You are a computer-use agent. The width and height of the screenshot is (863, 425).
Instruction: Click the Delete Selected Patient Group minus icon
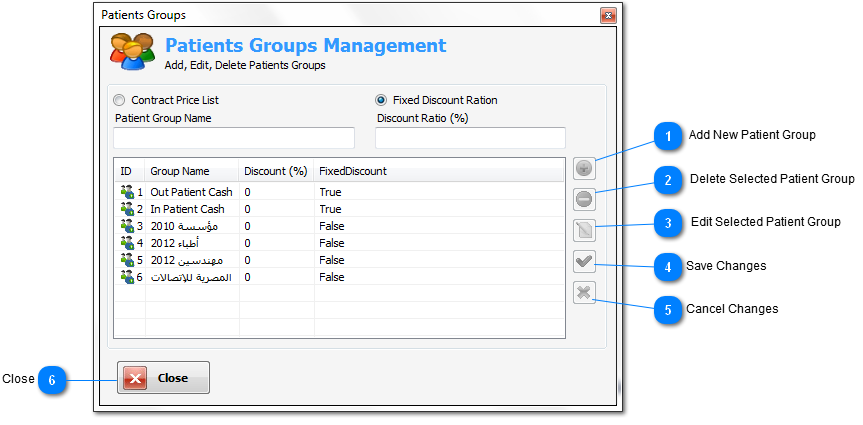[585, 199]
